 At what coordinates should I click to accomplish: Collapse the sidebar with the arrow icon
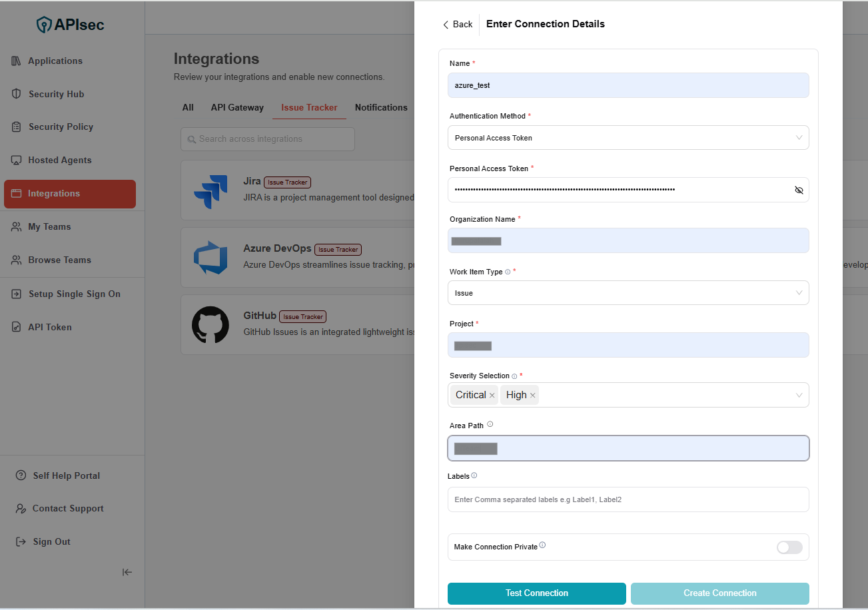pyautogui.click(x=127, y=572)
